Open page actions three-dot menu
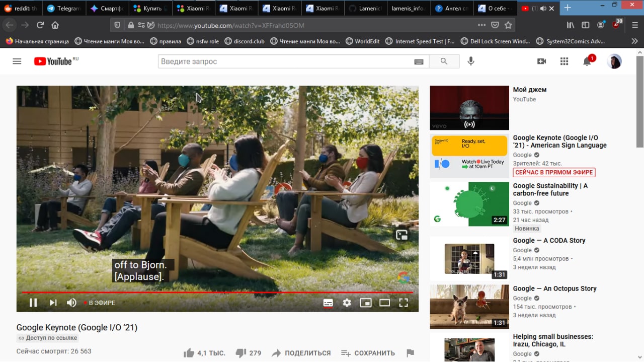Image resolution: width=644 pixels, height=362 pixels. point(481,25)
